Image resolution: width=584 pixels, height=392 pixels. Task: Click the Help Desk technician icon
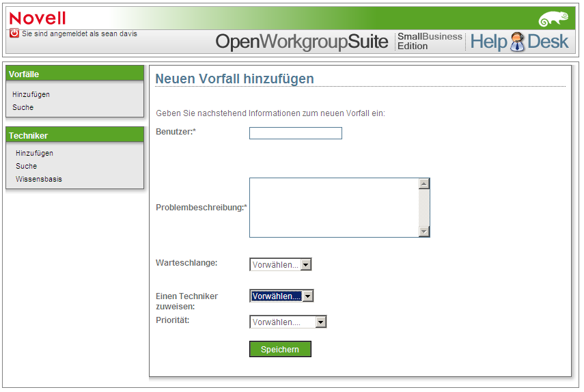pos(517,42)
